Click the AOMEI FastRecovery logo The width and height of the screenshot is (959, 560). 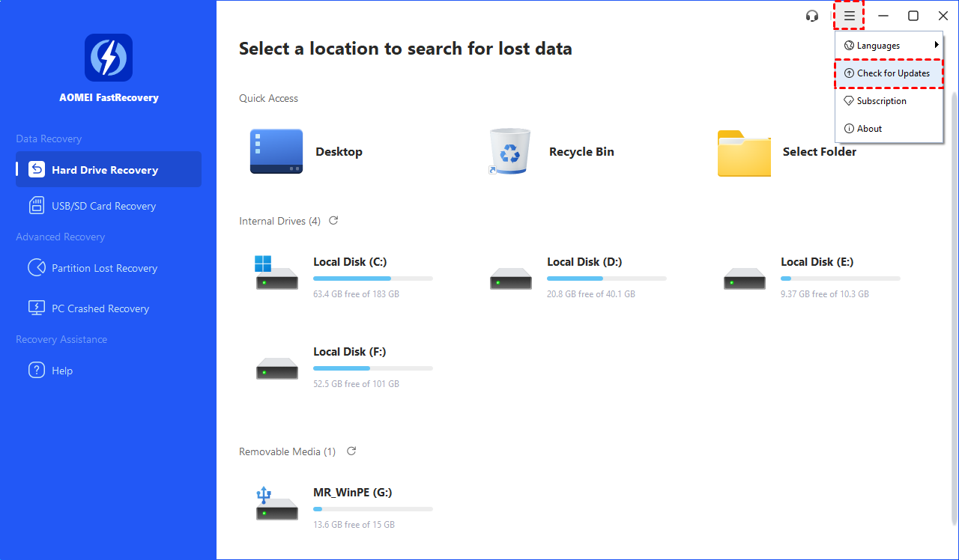point(109,58)
